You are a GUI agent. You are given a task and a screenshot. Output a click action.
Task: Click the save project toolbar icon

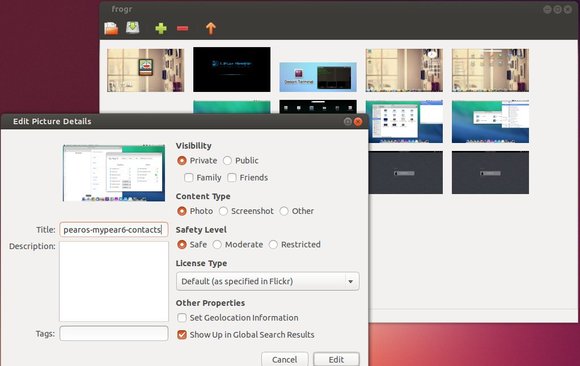(x=132, y=27)
